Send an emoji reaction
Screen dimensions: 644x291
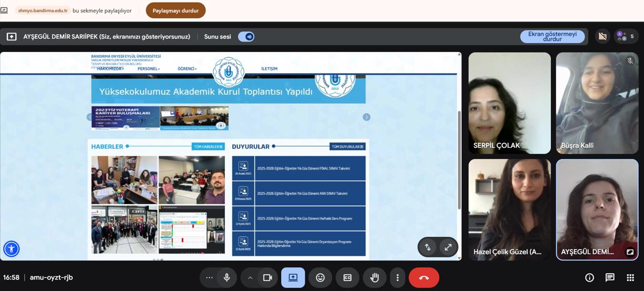[320, 278]
